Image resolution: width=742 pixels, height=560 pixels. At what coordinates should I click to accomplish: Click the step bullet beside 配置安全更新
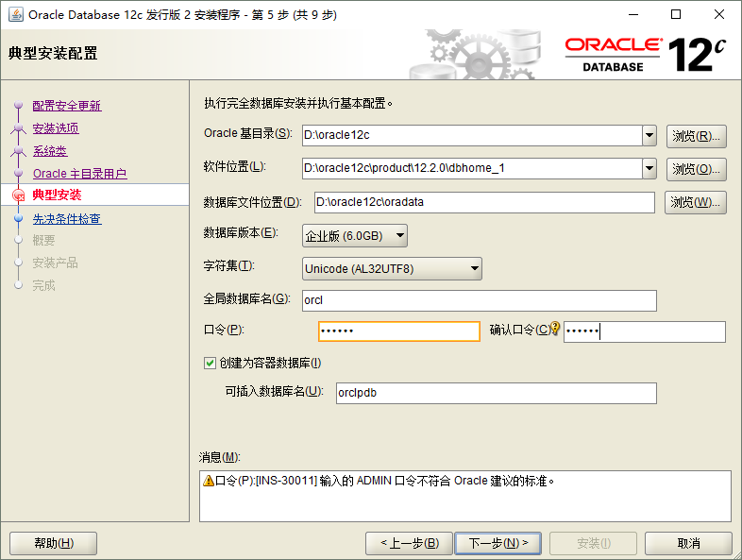click(x=19, y=105)
